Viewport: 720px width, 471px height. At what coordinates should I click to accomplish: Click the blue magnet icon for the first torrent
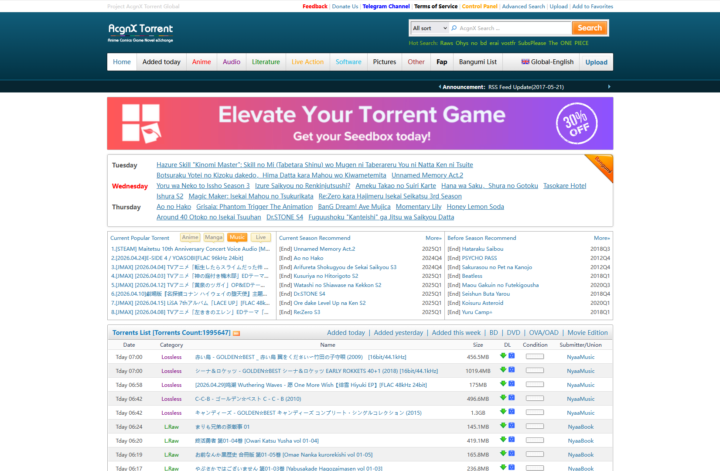point(512,356)
